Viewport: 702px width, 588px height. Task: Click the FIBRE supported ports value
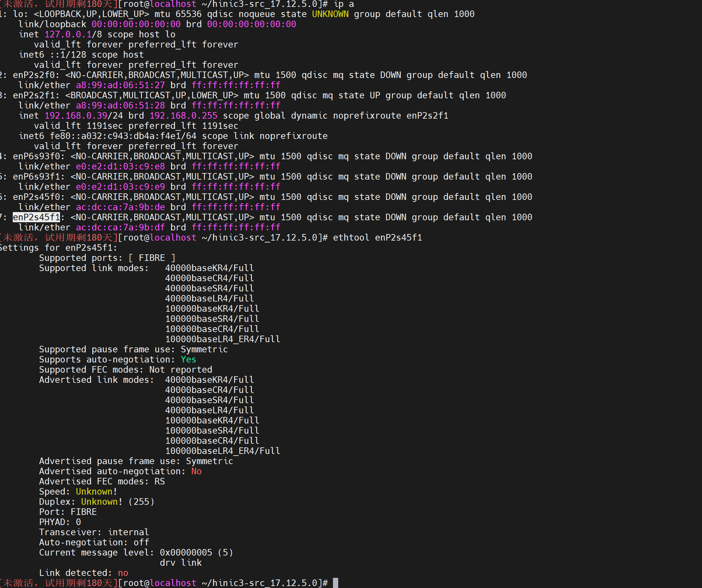(x=152, y=258)
